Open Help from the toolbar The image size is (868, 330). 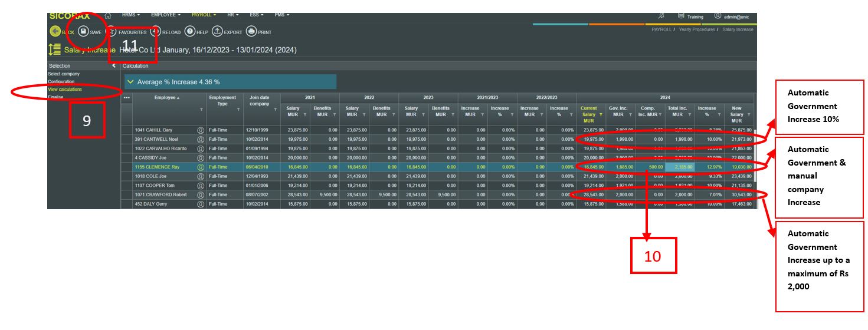click(x=190, y=32)
